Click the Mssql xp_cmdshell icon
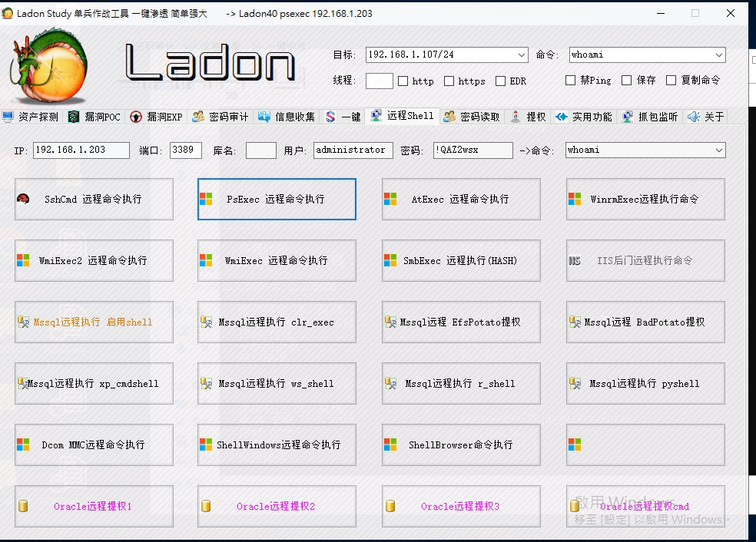756x542 pixels. [x=22, y=382]
